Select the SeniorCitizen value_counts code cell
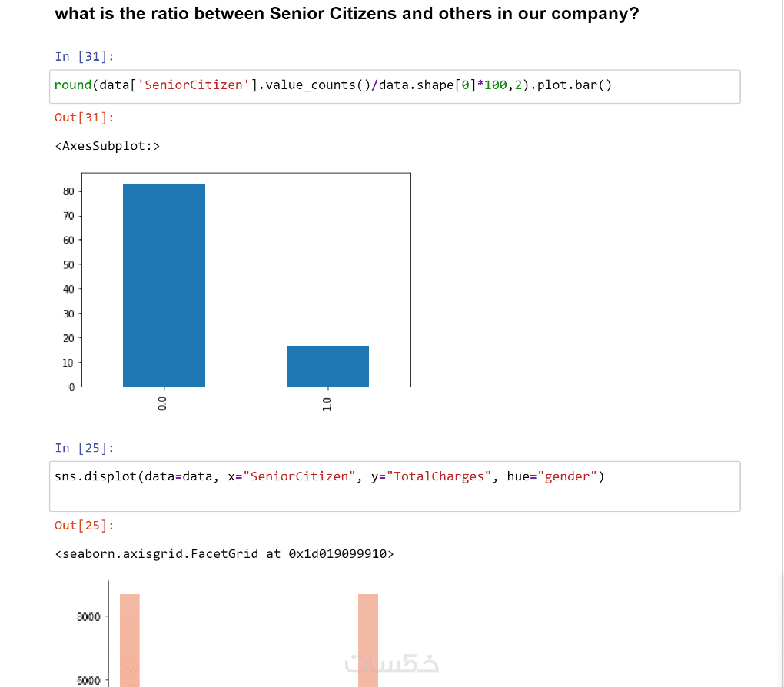The image size is (784, 687). click(x=394, y=87)
